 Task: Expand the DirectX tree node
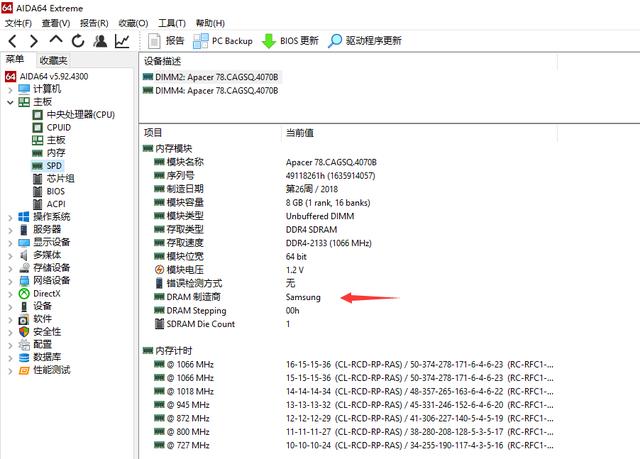pyautogui.click(x=10, y=294)
